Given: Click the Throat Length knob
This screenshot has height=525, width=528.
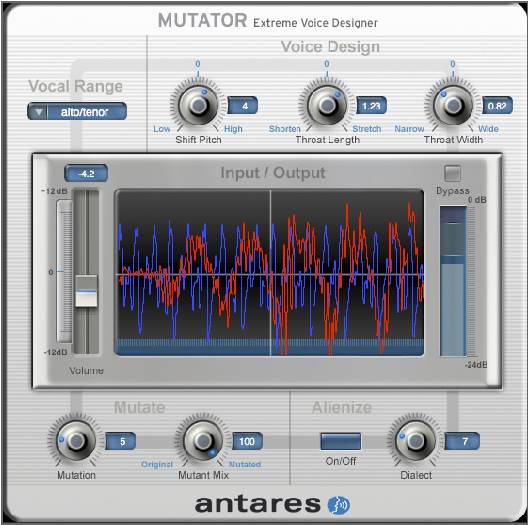Looking at the screenshot, I should pyautogui.click(x=327, y=105).
